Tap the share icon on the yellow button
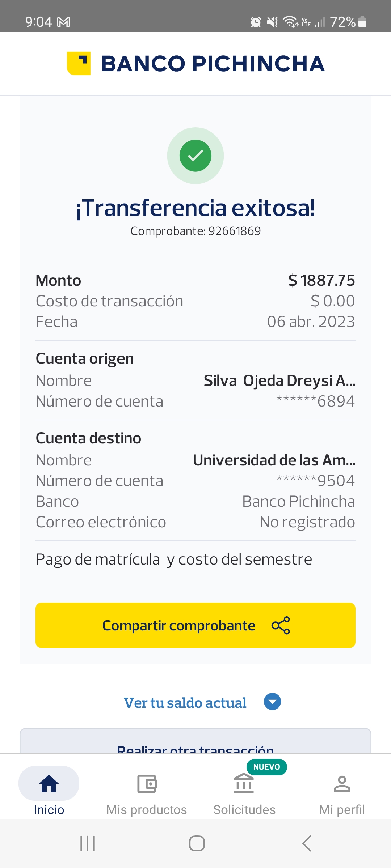 click(281, 625)
